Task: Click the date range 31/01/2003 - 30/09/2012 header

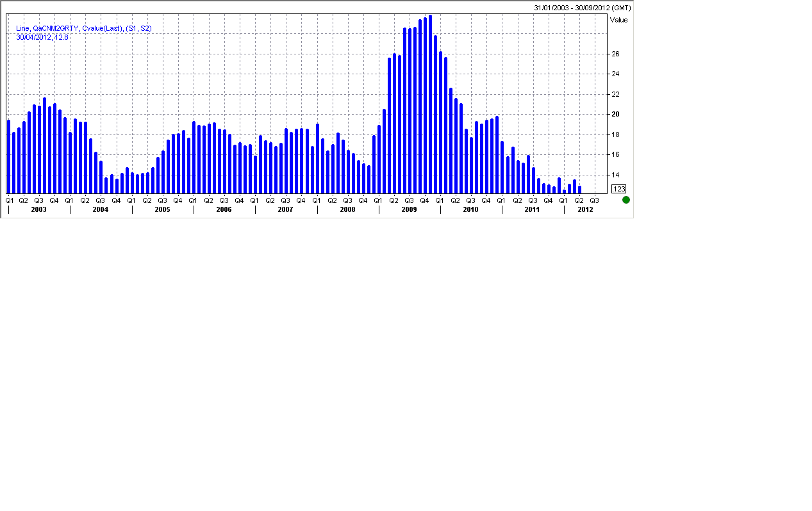Action: pyautogui.click(x=583, y=8)
